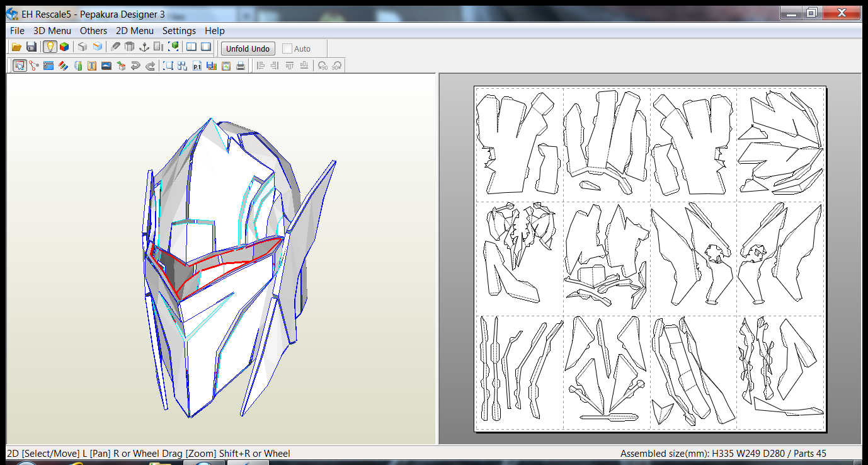Click the save-with-colored-bars icon
Screen dimensions: 868x465
(212, 66)
